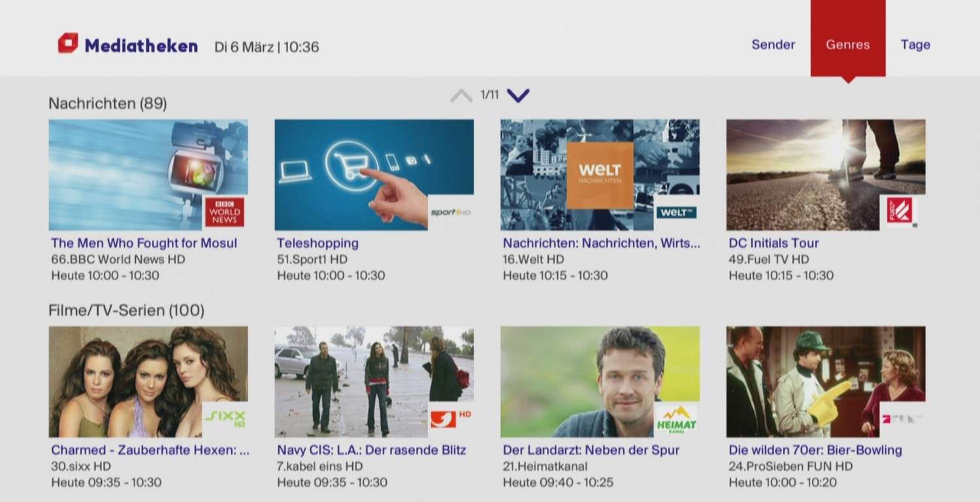
Task: Click channel text '49.Fuel TV HD'
Action: click(769, 259)
